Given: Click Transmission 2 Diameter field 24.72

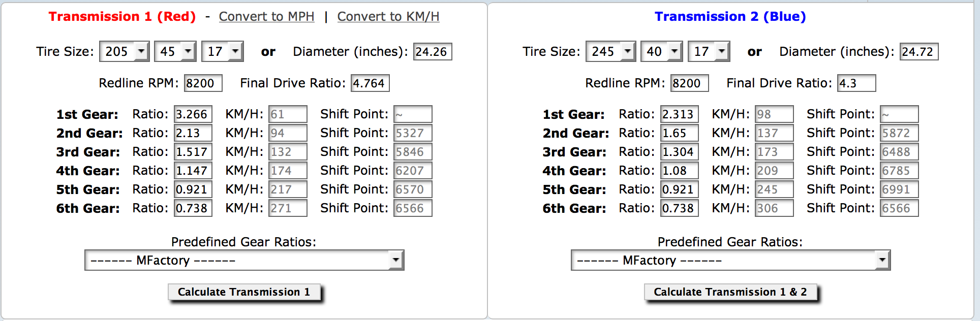Looking at the screenshot, I should click(919, 52).
